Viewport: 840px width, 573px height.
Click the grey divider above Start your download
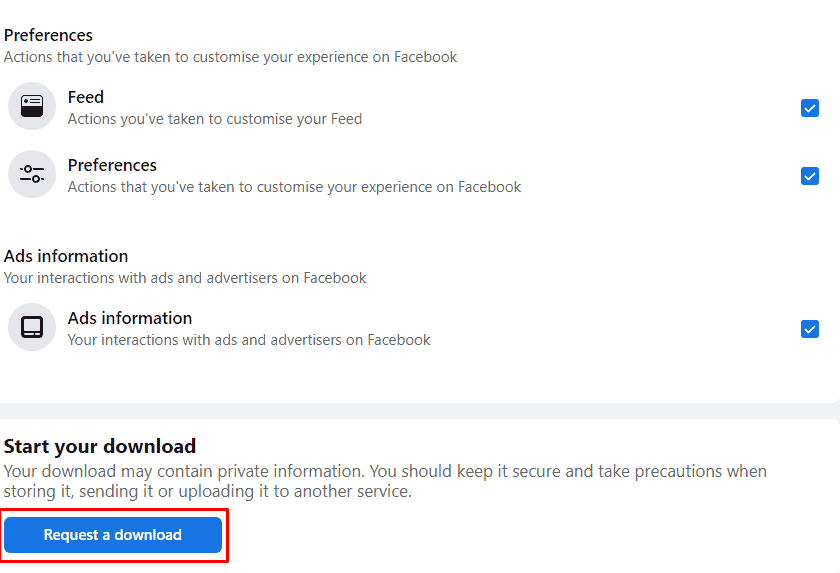[x=420, y=411]
